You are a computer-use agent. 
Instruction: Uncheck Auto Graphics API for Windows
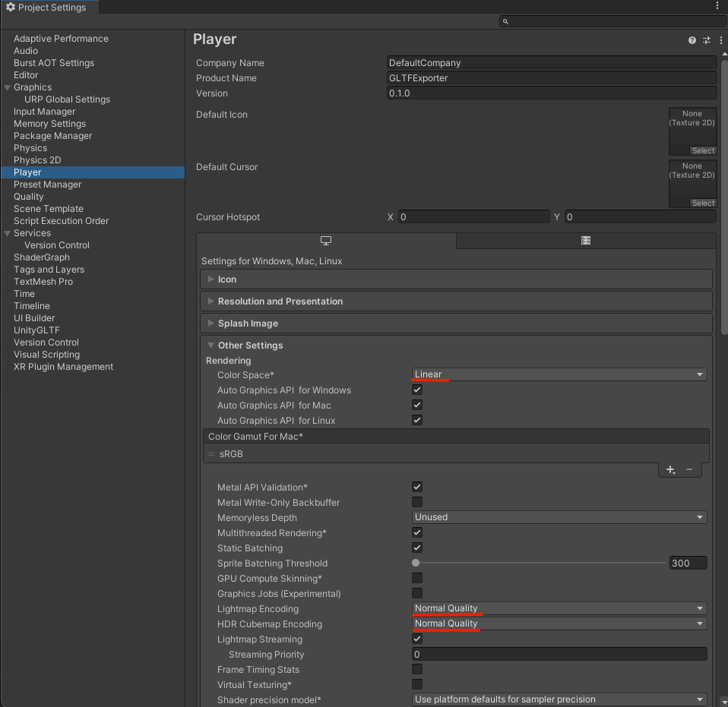[x=417, y=390]
